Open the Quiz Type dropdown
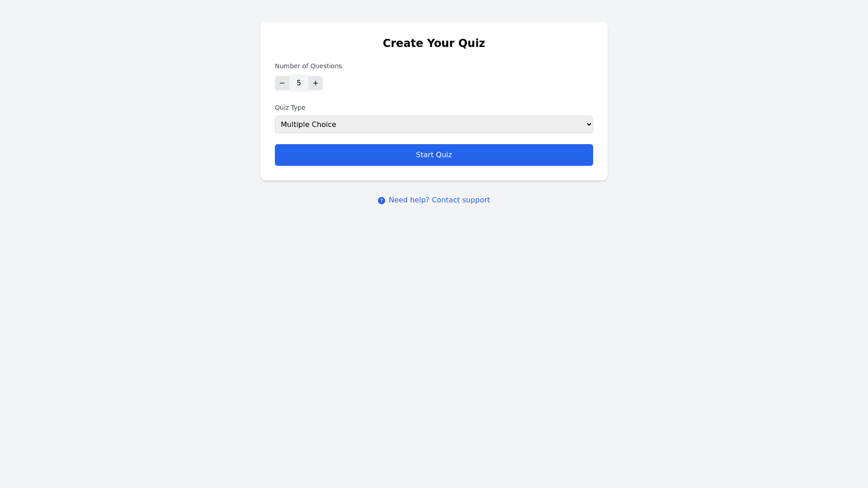The height and width of the screenshot is (488, 868). 434,124
